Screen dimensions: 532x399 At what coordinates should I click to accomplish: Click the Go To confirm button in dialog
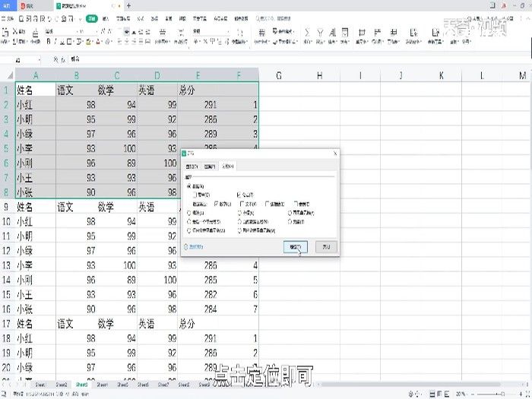[x=295, y=247]
